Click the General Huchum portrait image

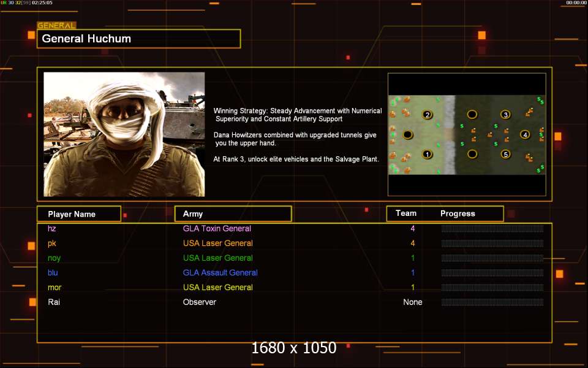[124, 134]
